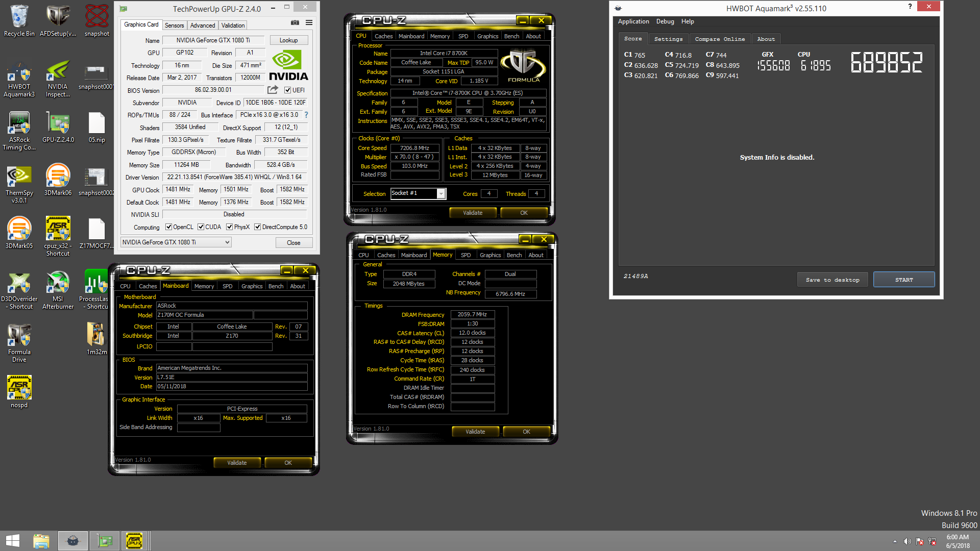Click Driver Version value field in GPU-Z
Image resolution: width=980 pixels, height=551 pixels.
[235, 177]
